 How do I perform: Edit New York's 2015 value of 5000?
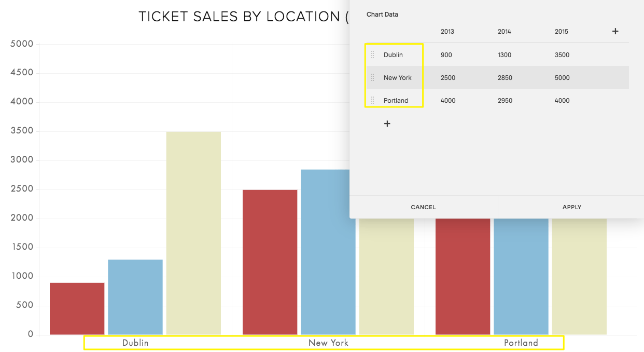click(563, 77)
